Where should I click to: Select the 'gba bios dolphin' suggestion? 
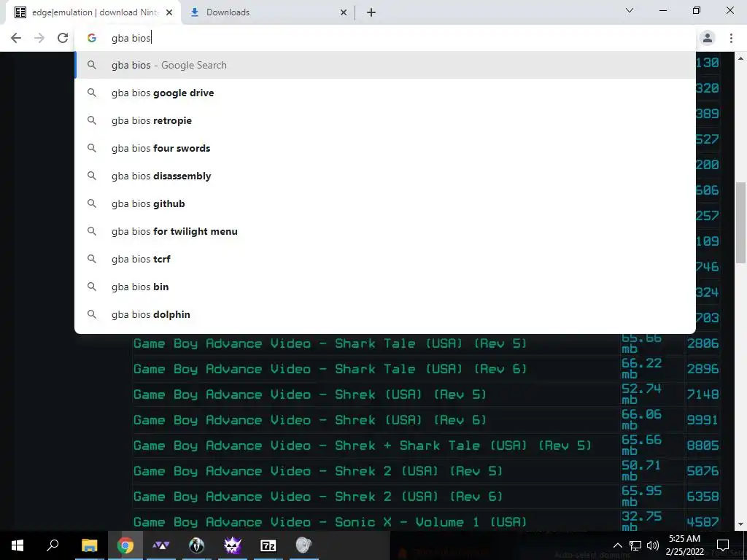[385, 314]
